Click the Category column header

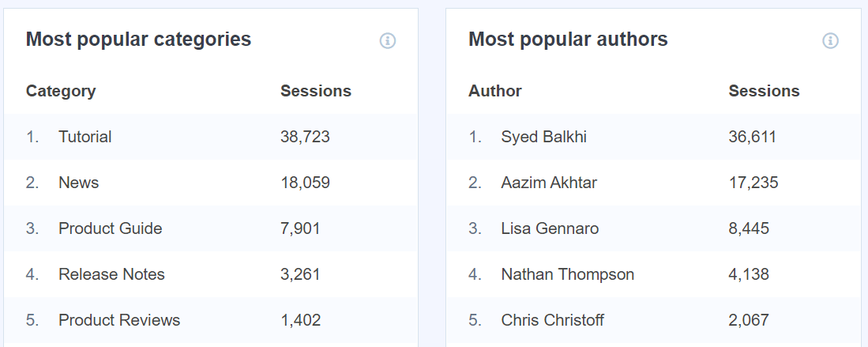[x=61, y=91]
